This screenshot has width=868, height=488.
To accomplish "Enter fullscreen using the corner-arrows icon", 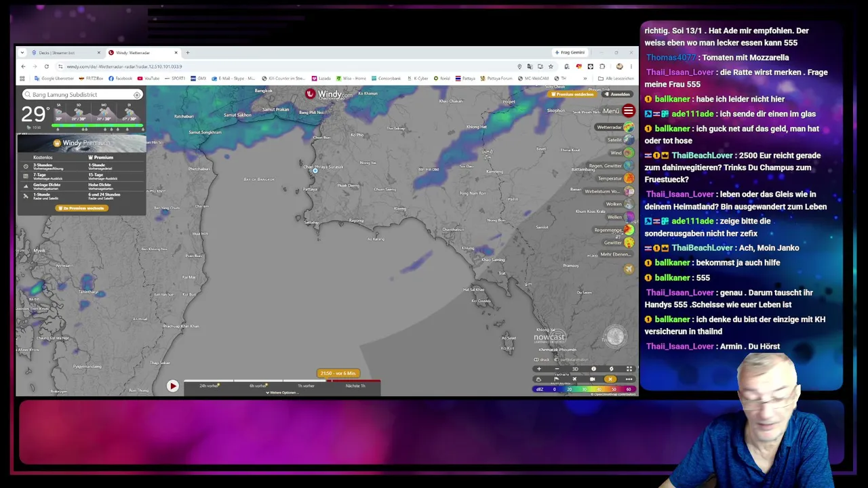I will tap(629, 369).
